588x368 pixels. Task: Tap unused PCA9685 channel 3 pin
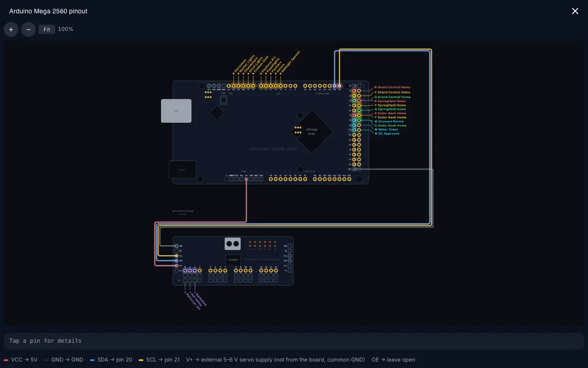pyautogui.click(x=200, y=270)
